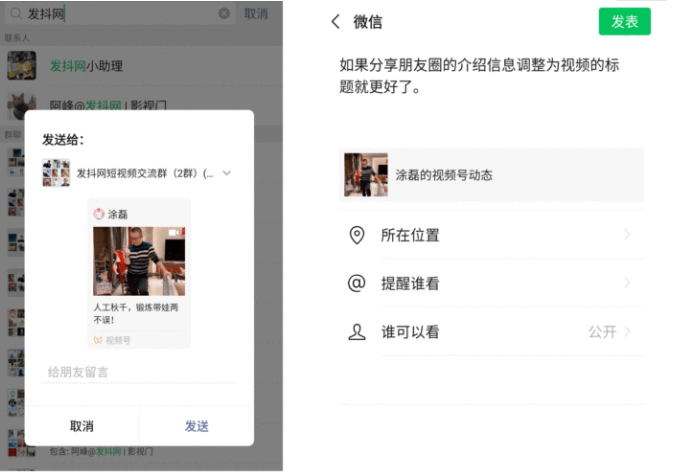Click the green 发表 button

tap(624, 21)
